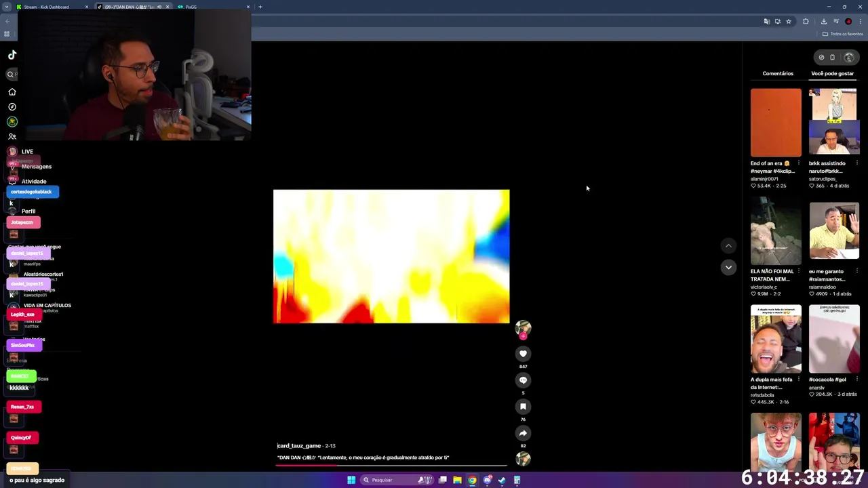This screenshot has width=868, height=488.
Task: Open a new browser tab with plus
Action: coord(260,7)
